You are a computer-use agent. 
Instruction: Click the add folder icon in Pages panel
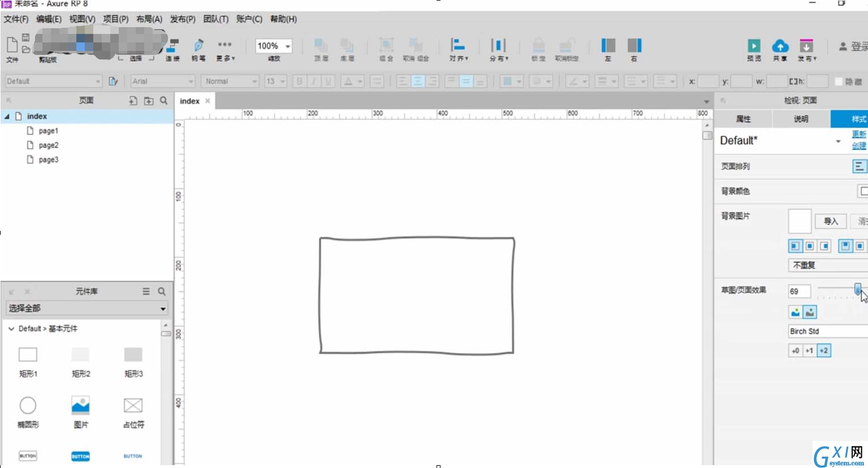[149, 101]
